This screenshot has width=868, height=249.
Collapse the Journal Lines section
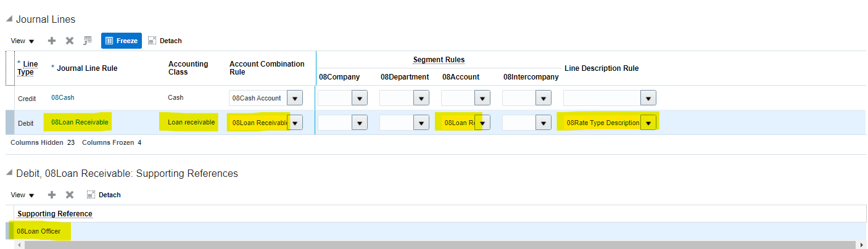click(9, 20)
